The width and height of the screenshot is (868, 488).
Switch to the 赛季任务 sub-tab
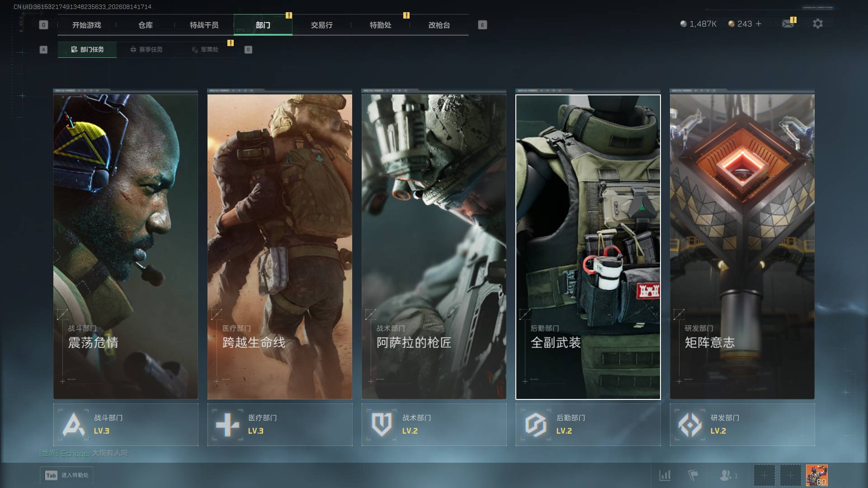coord(146,50)
